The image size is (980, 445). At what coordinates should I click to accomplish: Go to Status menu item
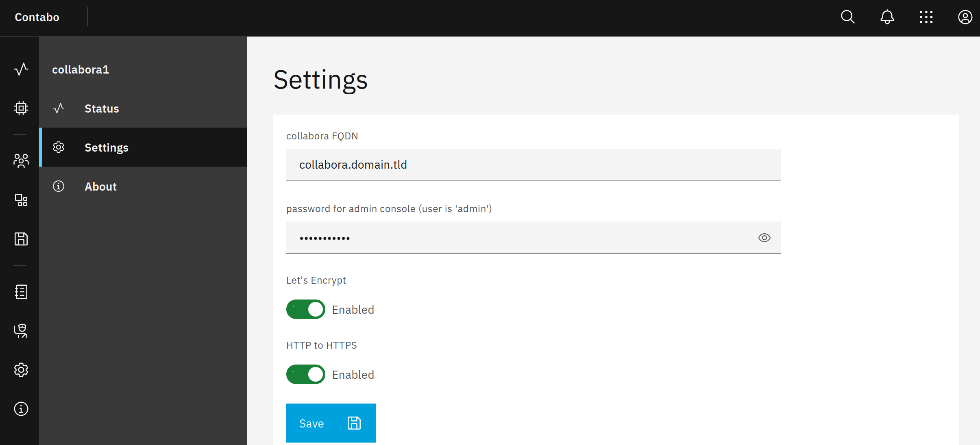pos(143,108)
